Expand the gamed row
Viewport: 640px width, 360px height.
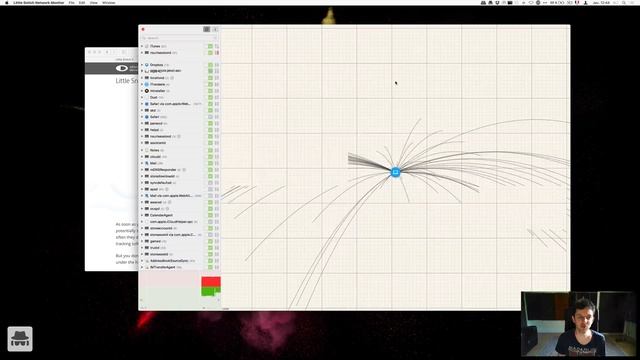point(142,241)
